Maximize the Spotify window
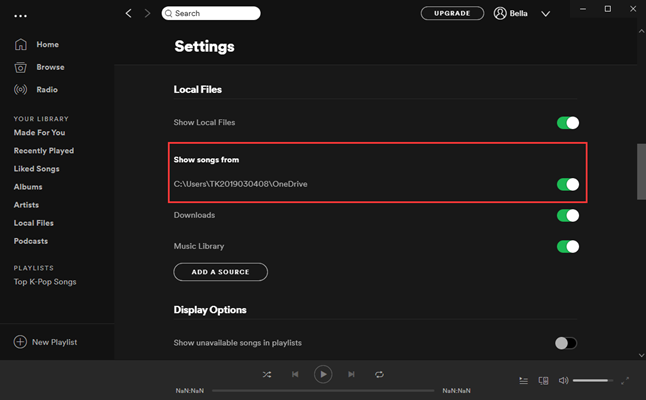The width and height of the screenshot is (646, 400). point(608,9)
